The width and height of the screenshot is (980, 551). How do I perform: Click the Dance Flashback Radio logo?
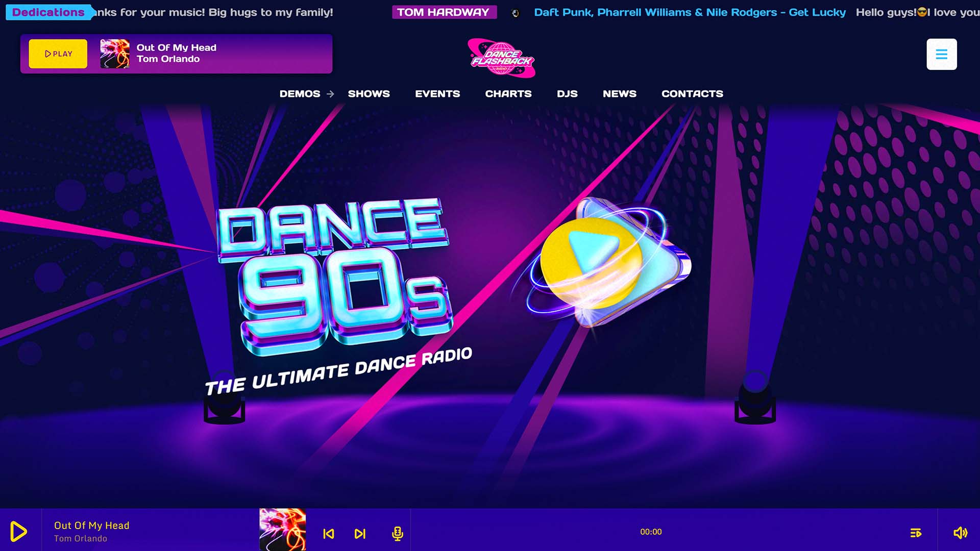click(501, 58)
